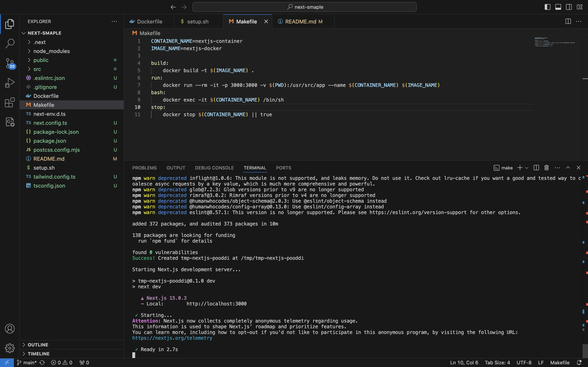Viewport: 588px width, 367px height.
Task: Split the terminal panel
Action: (x=536, y=168)
